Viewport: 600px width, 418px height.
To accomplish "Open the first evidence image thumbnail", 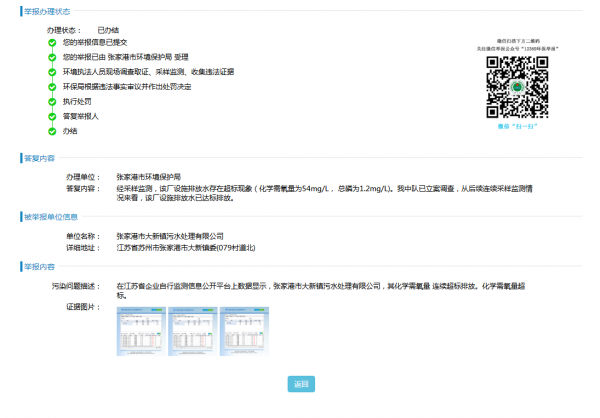I will point(141,331).
